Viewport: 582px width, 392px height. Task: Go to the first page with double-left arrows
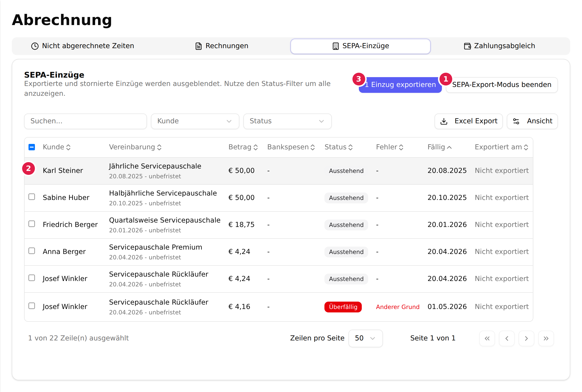(487, 338)
